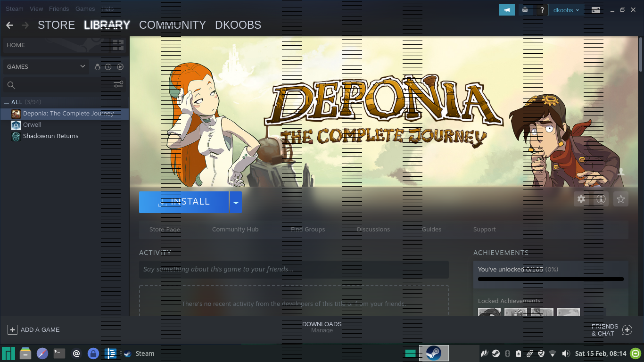The height and width of the screenshot is (362, 644).
Task: Open the install options dropdown arrow
Action: pos(236,202)
